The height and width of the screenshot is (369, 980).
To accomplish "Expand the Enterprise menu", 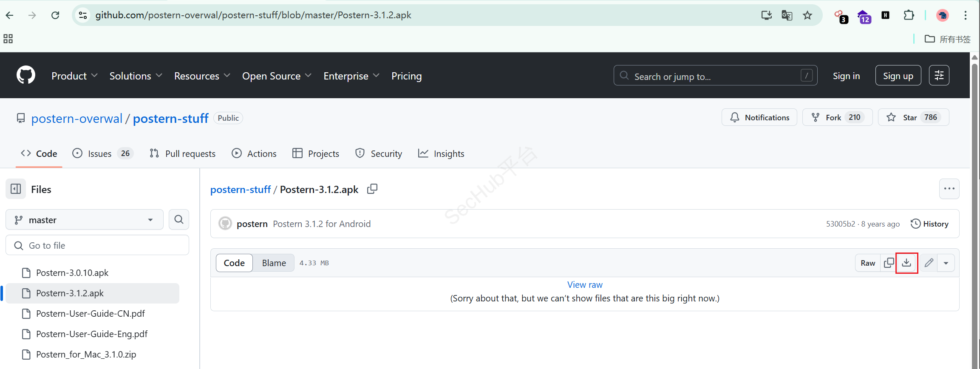I will click(x=351, y=76).
